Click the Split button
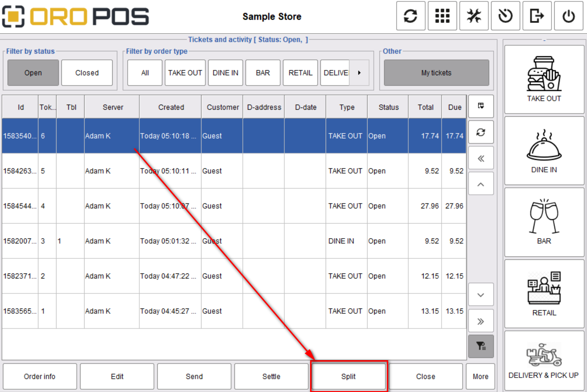Viewport: 587px width, 392px height. click(x=348, y=377)
